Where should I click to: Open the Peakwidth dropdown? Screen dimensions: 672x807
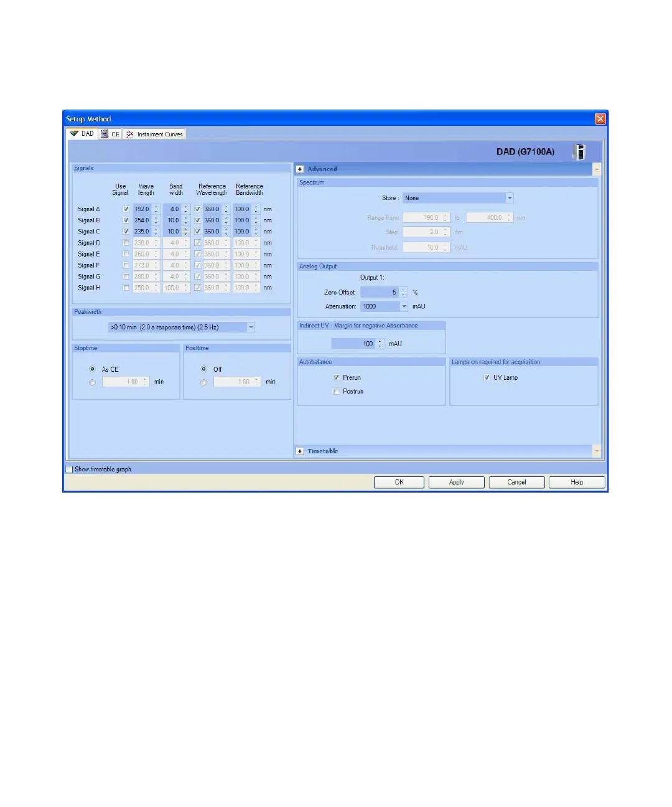(x=251, y=327)
